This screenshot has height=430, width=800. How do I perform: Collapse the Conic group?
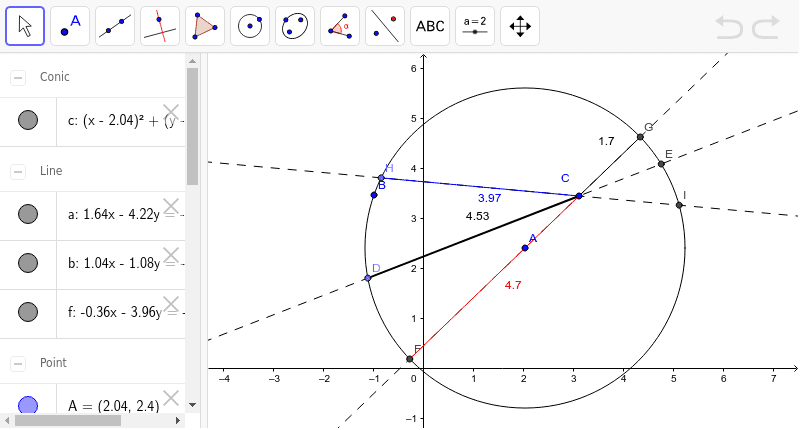(18, 78)
